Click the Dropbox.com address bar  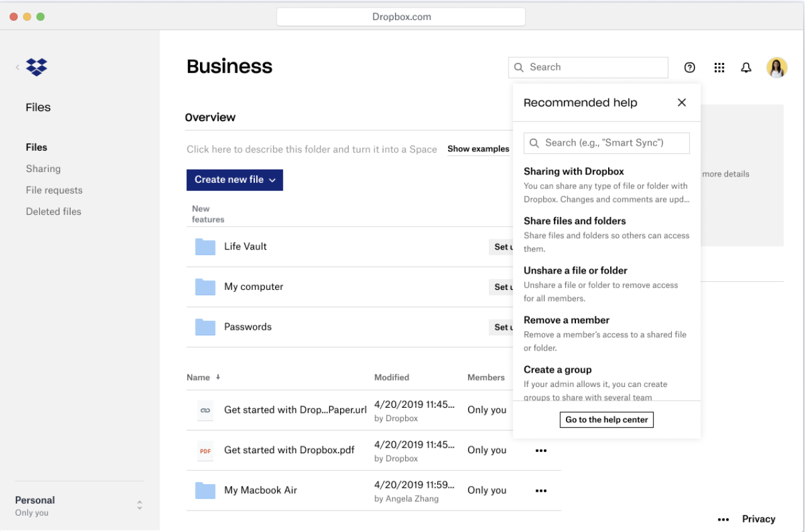(401, 17)
